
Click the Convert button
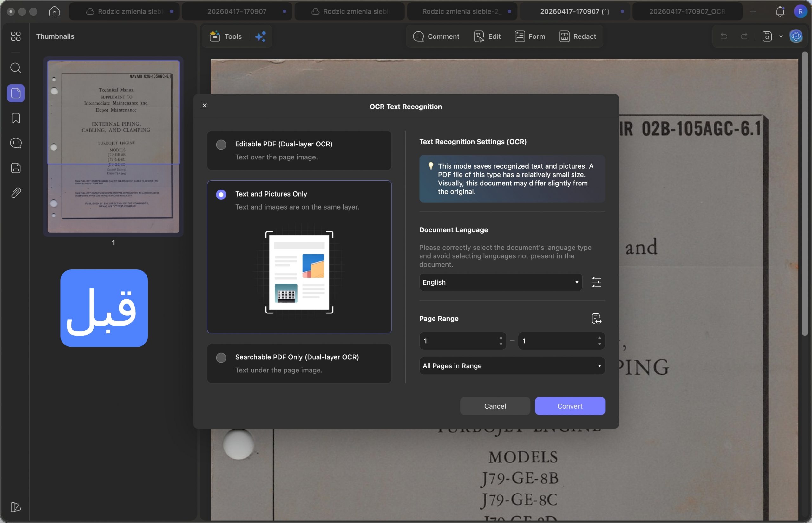pos(570,406)
